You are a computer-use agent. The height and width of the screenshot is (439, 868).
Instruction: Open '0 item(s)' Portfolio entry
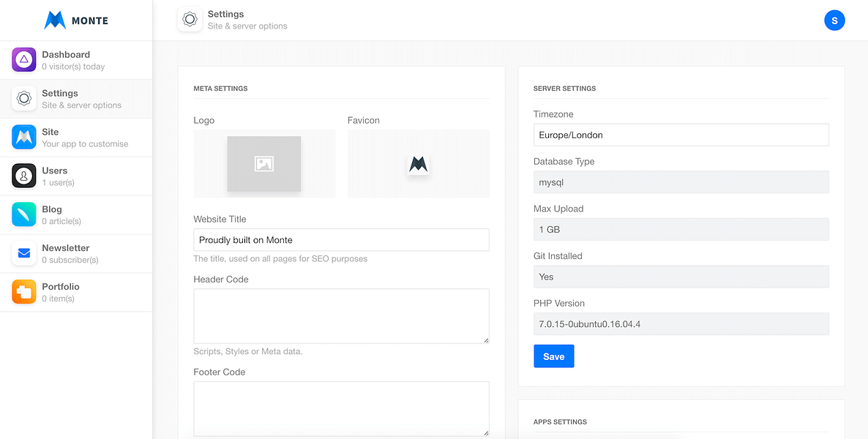pyautogui.click(x=76, y=292)
